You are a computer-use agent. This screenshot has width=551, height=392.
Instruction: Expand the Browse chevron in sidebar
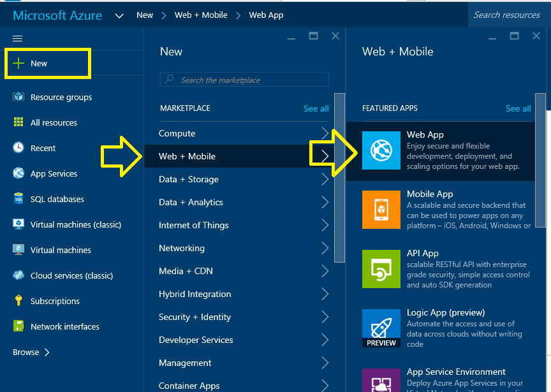click(47, 352)
